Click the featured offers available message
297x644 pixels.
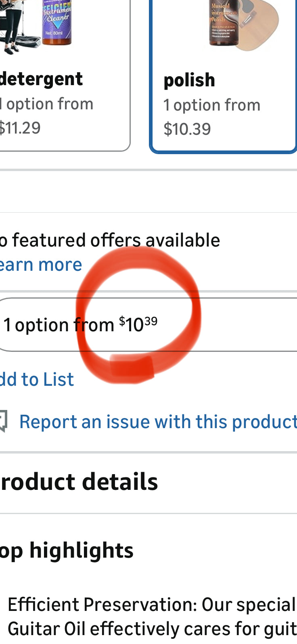click(110, 240)
